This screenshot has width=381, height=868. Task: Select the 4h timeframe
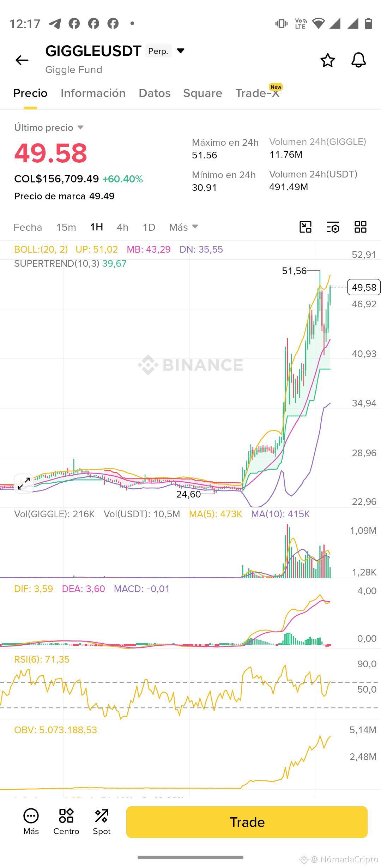tap(122, 227)
